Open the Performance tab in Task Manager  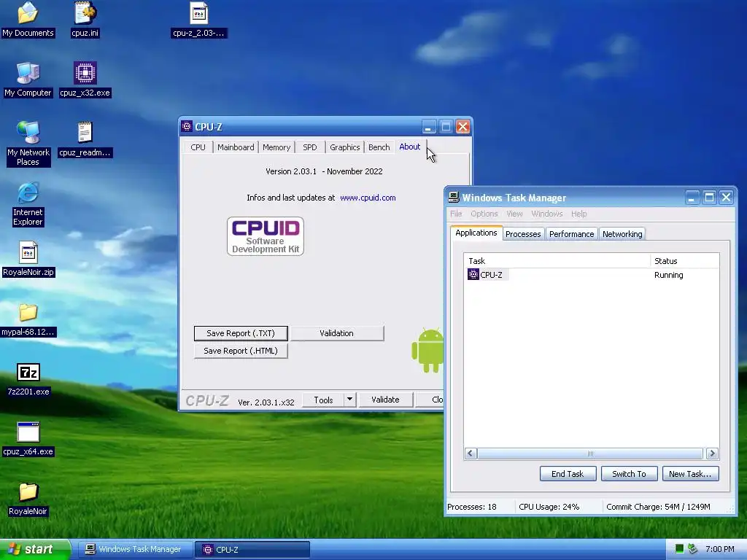pyautogui.click(x=571, y=234)
